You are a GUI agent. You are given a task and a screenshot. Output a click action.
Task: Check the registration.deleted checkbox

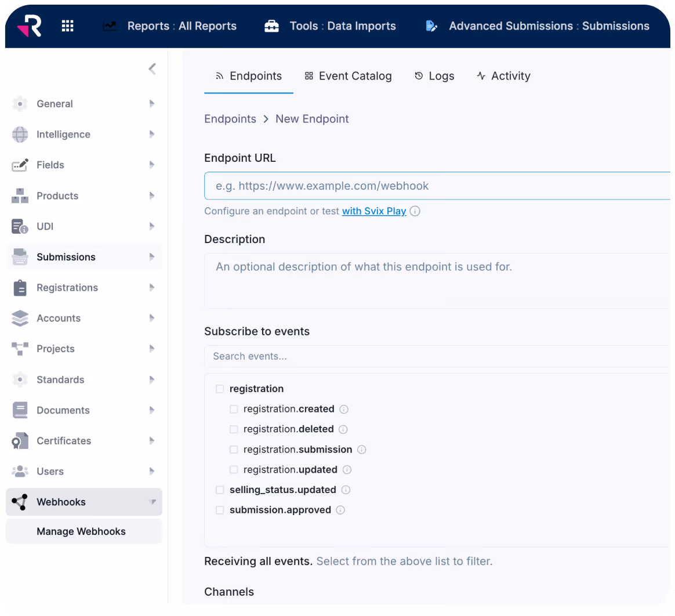[234, 429]
